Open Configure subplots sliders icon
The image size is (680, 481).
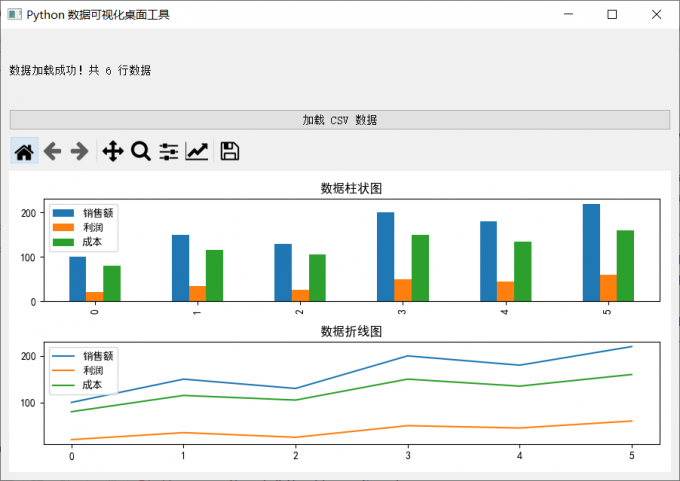pos(169,151)
